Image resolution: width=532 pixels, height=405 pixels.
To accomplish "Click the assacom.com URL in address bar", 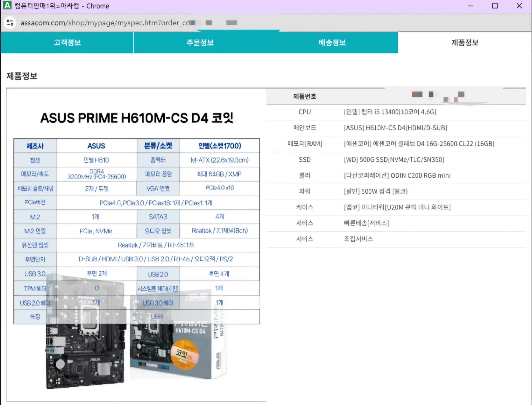I will (x=105, y=23).
